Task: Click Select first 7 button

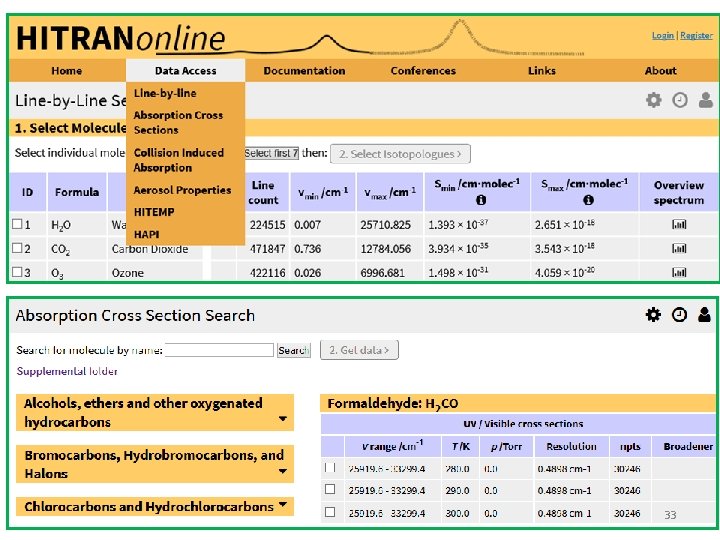Action: [x=271, y=153]
